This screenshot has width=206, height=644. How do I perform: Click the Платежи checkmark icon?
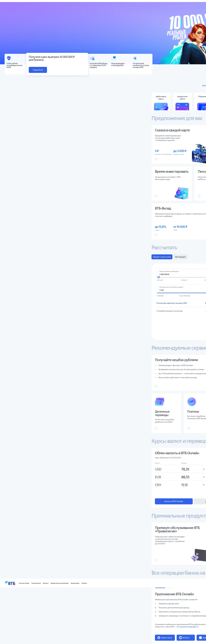[192, 402]
